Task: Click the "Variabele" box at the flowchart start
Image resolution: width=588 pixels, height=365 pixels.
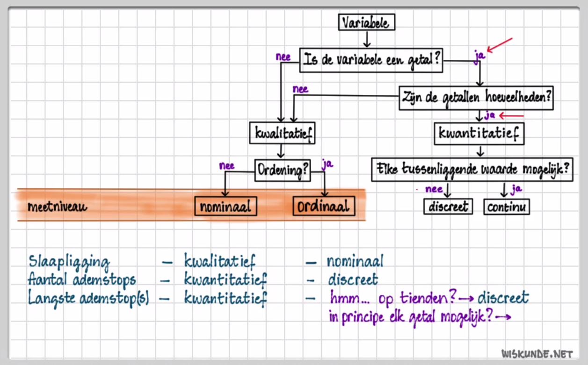Action: click(367, 22)
